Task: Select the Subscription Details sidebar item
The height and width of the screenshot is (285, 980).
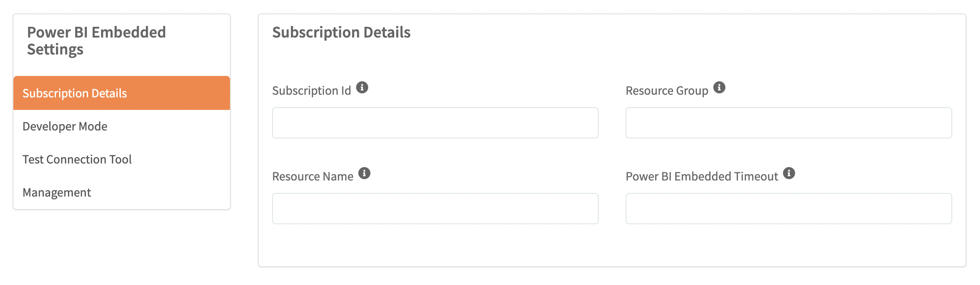Action: coord(121,93)
